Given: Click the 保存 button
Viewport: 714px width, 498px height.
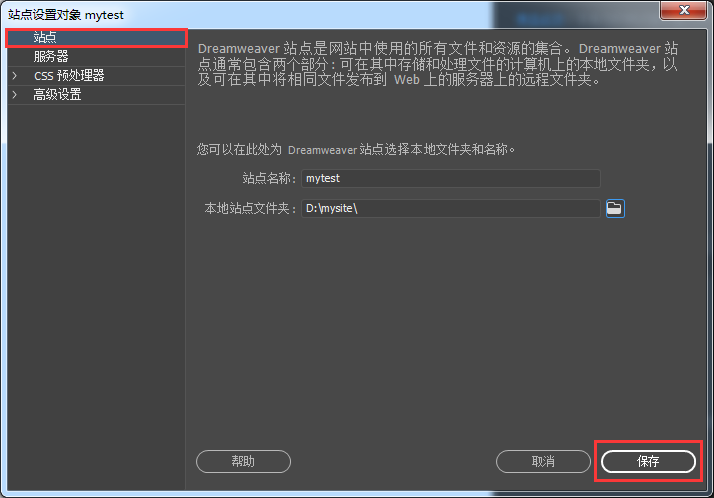Looking at the screenshot, I should (x=648, y=462).
